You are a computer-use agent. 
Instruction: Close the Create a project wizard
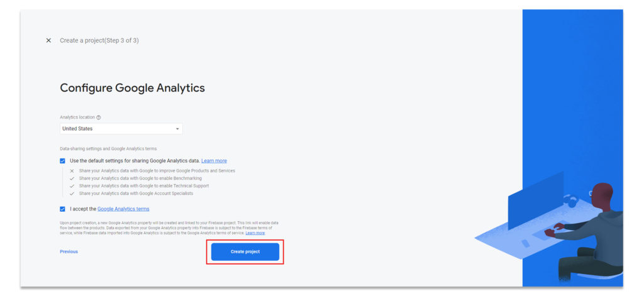(48, 41)
